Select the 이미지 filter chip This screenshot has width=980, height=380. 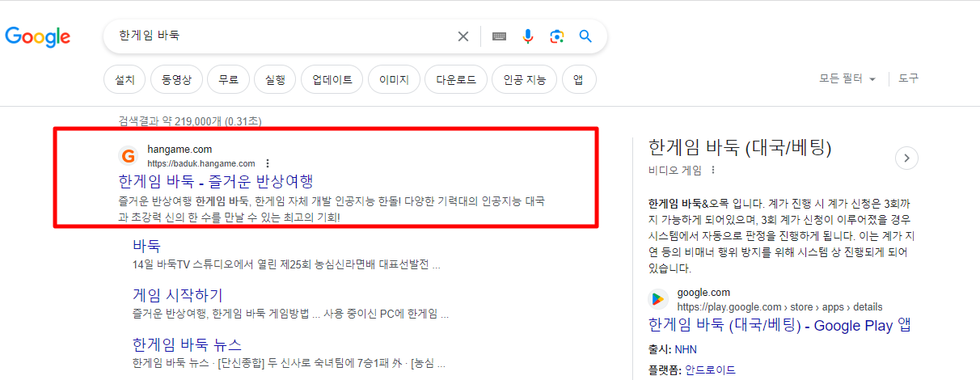394,80
